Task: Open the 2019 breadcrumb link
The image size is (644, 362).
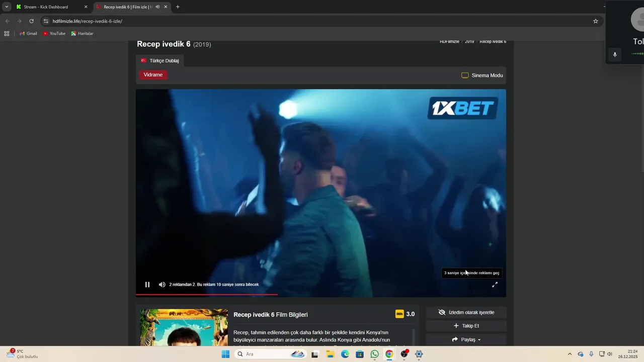Action: click(x=469, y=42)
